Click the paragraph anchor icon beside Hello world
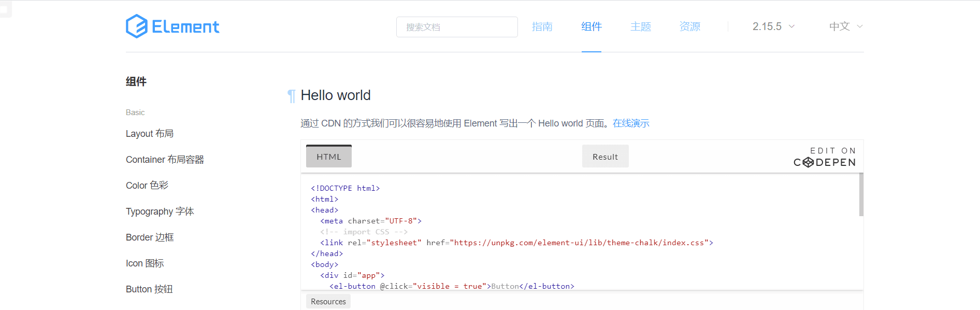980x310 pixels. pos(292,96)
